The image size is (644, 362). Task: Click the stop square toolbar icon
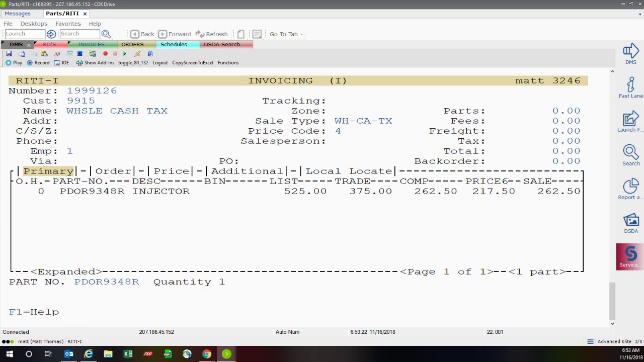115,54
